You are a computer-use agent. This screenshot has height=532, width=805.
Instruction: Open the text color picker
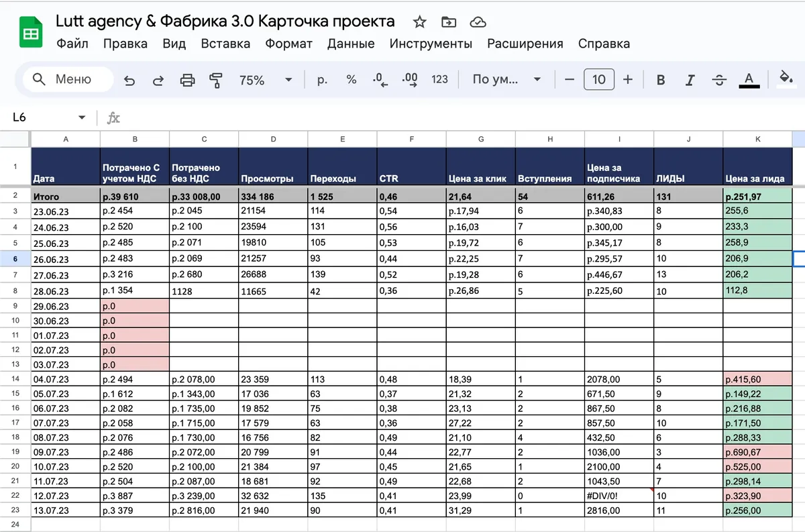click(749, 80)
